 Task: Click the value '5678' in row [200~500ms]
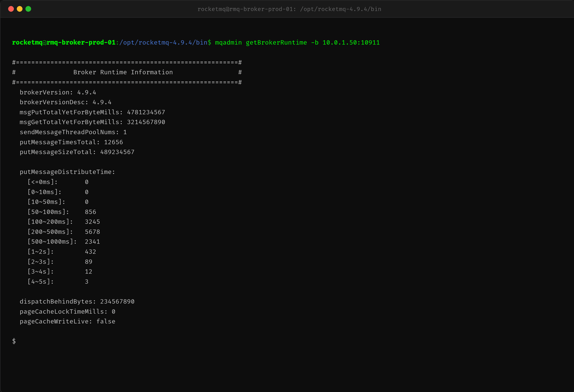pyautogui.click(x=92, y=232)
